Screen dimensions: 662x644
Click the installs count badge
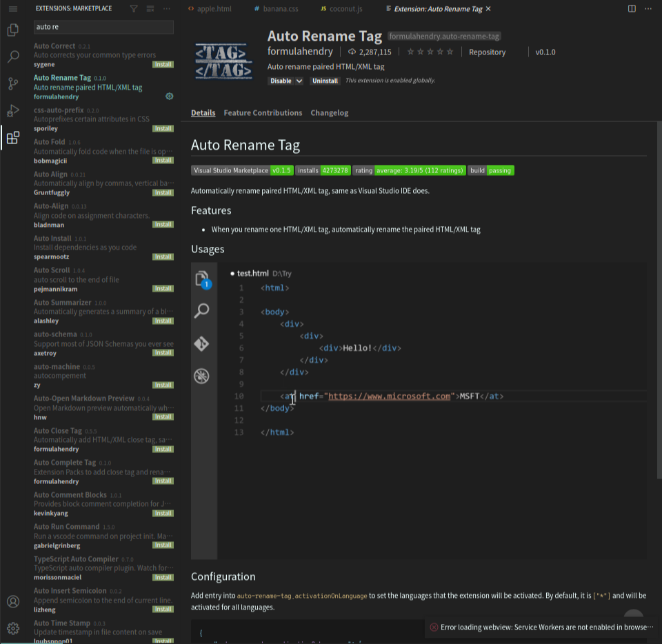pyautogui.click(x=323, y=170)
